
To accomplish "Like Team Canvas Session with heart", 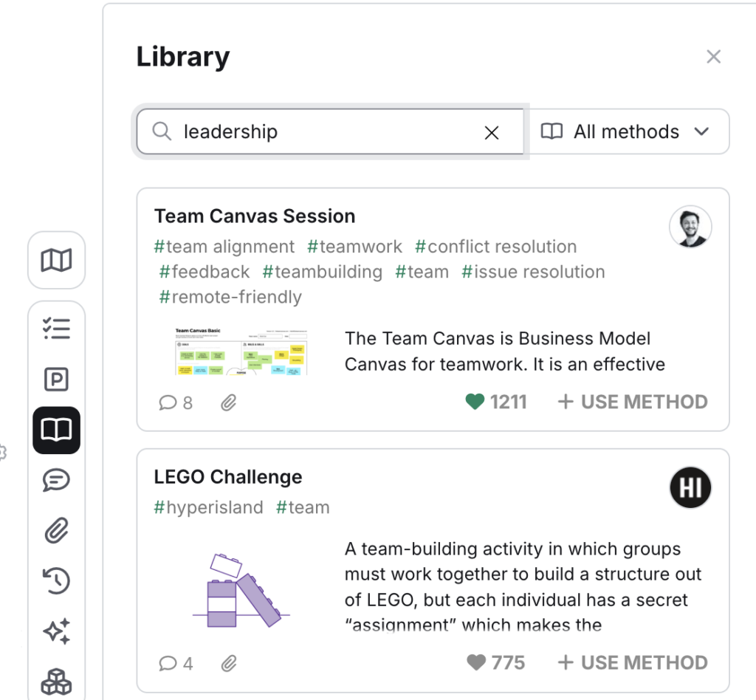I will [x=475, y=402].
